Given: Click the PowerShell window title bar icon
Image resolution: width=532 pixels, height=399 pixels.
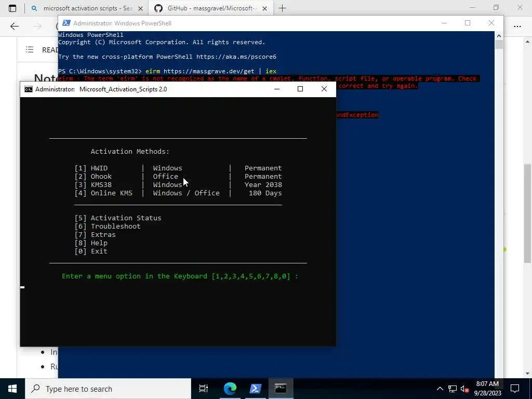Looking at the screenshot, I should 66,23.
